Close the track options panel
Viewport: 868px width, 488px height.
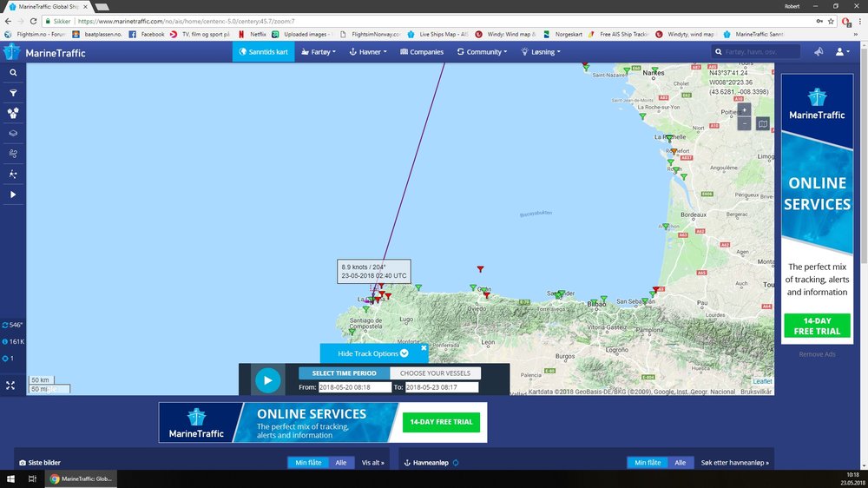[x=424, y=348]
